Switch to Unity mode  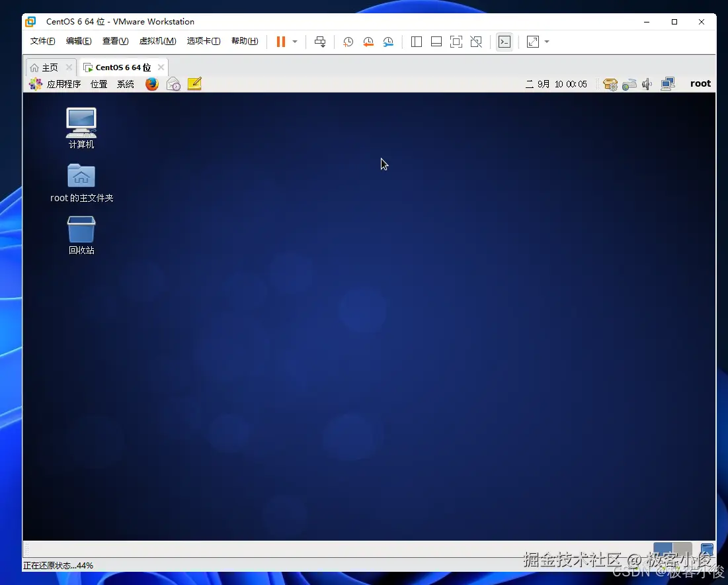[476, 42]
